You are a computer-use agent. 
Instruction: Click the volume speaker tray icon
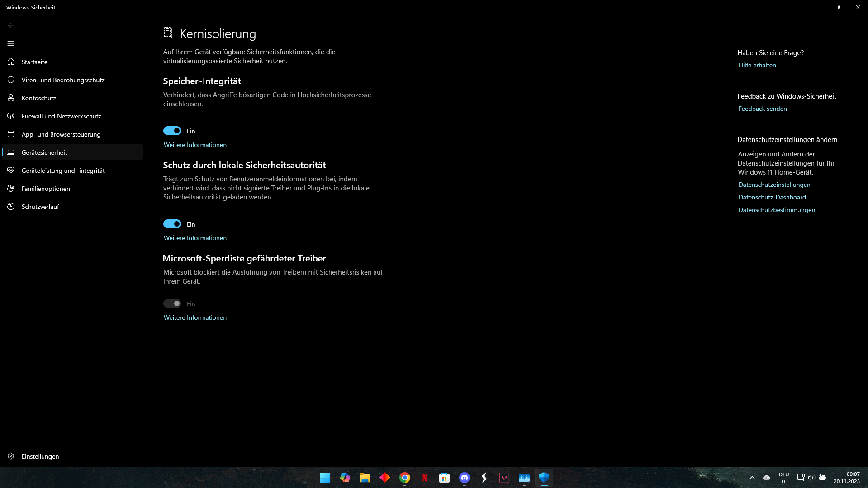click(811, 478)
